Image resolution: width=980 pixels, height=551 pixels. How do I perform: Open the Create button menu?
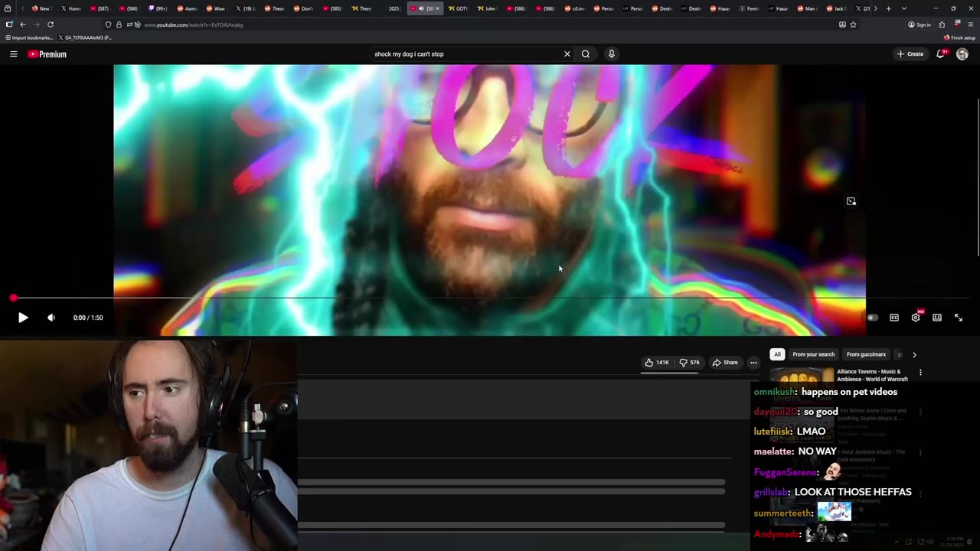910,54
